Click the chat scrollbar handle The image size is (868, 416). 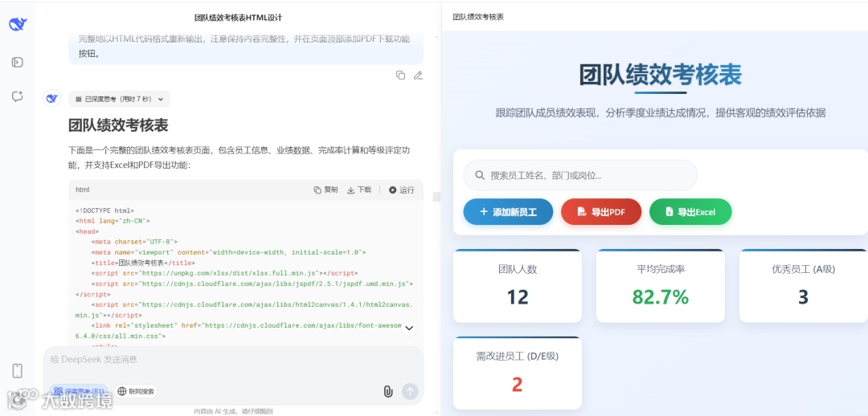coord(436,197)
